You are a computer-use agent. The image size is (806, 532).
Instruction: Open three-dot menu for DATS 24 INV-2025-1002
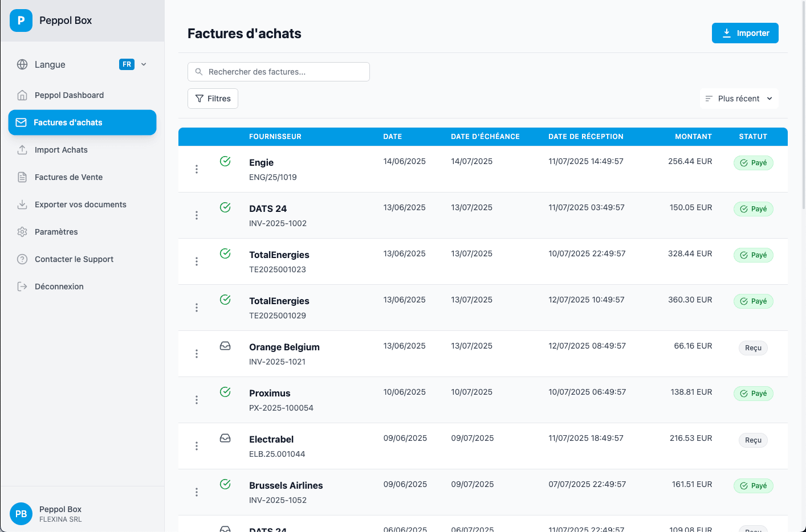point(197,215)
